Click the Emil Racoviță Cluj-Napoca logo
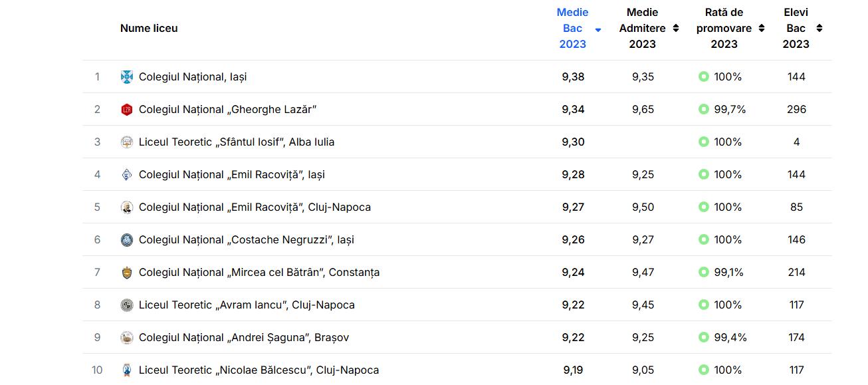Viewport: 868px width, 385px height. pos(127,207)
